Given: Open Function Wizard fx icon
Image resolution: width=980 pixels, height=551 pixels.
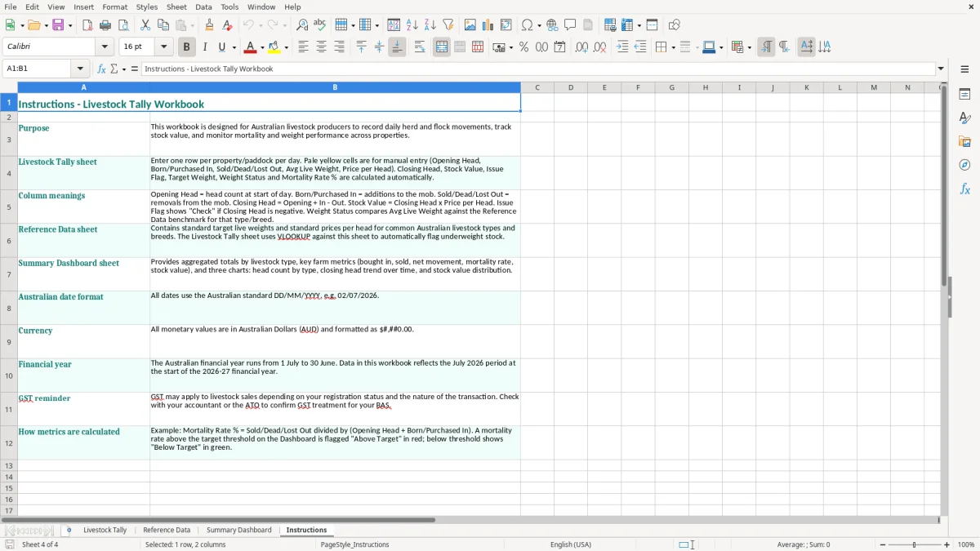Looking at the screenshot, I should point(101,69).
